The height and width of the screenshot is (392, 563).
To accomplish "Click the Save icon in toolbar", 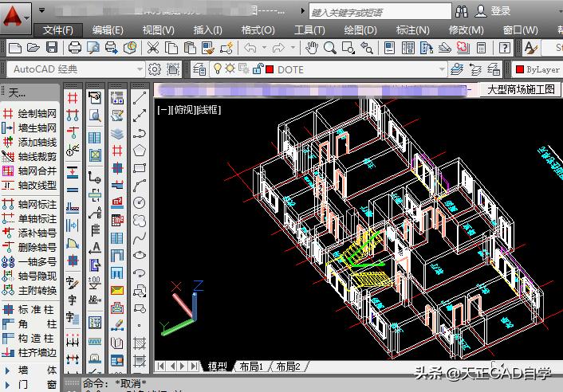I will (x=52, y=49).
